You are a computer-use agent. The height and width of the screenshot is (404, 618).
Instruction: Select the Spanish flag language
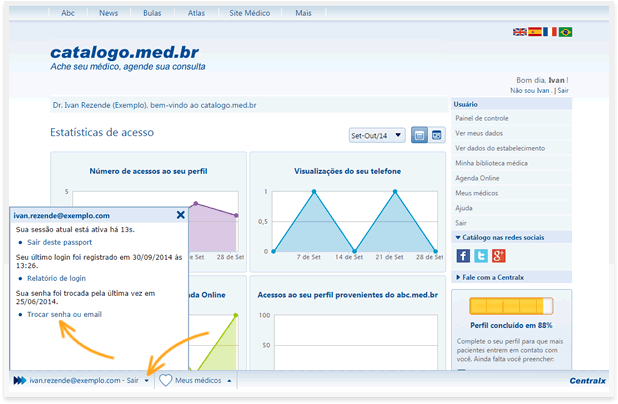tap(535, 32)
